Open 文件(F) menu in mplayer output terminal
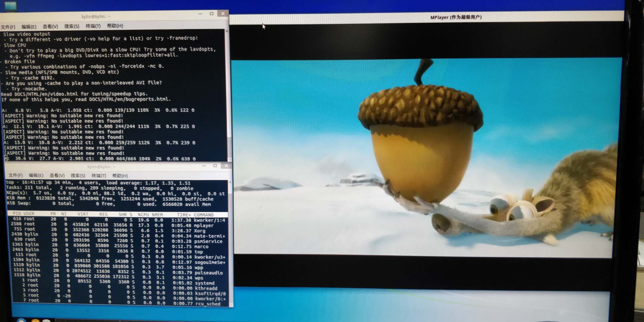The width and height of the screenshot is (644, 322). (8, 27)
